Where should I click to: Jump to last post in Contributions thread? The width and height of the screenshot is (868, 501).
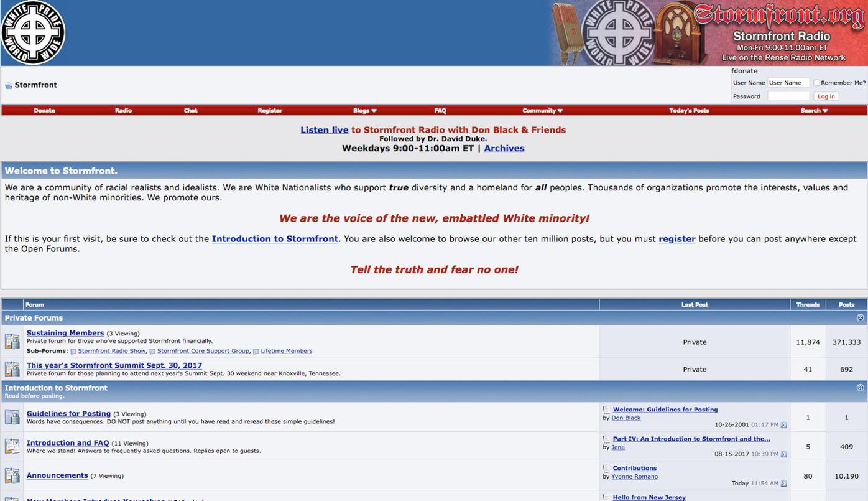[783, 483]
